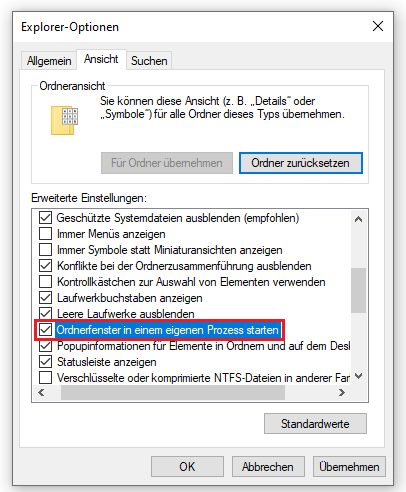Click the folder view icon in Ordneransicht

click(x=64, y=121)
